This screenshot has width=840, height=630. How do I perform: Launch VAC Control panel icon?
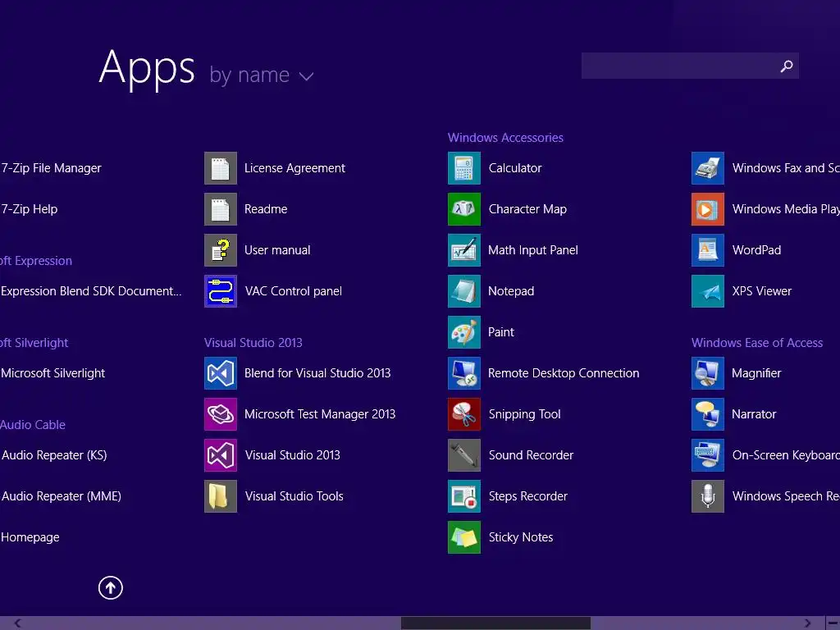coord(220,291)
